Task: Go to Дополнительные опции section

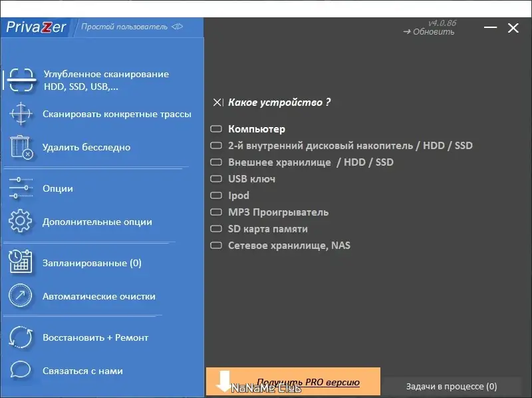Action: click(x=97, y=222)
